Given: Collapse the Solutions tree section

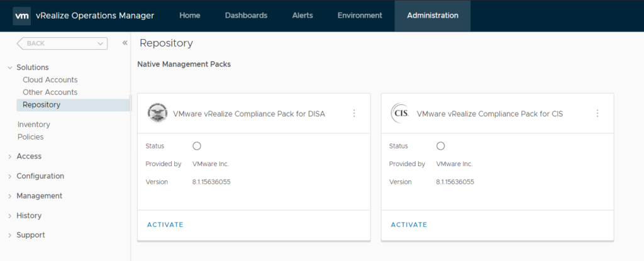Looking at the screenshot, I should [x=10, y=68].
